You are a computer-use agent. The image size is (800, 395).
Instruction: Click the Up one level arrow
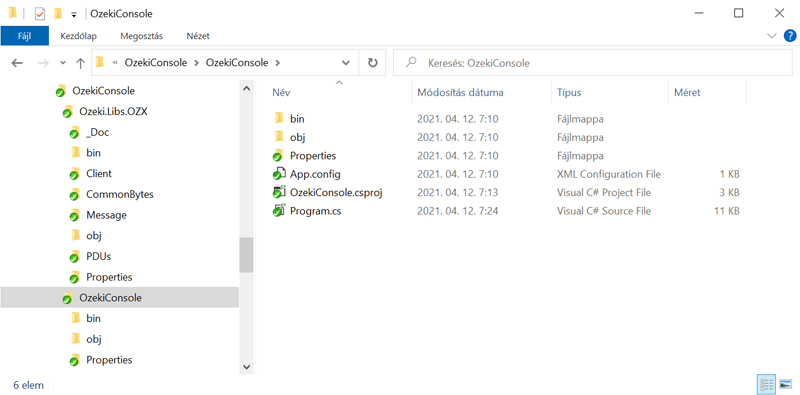(80, 63)
